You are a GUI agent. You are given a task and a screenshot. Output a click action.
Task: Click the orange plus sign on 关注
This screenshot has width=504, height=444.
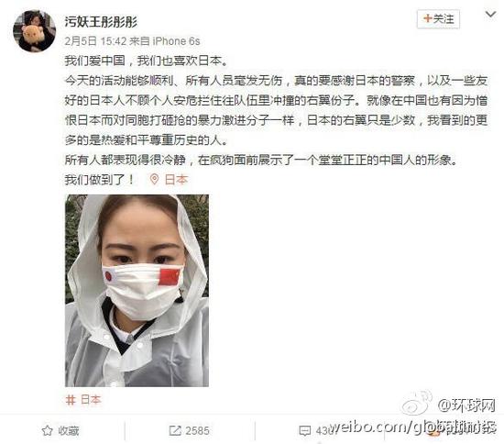(x=428, y=18)
